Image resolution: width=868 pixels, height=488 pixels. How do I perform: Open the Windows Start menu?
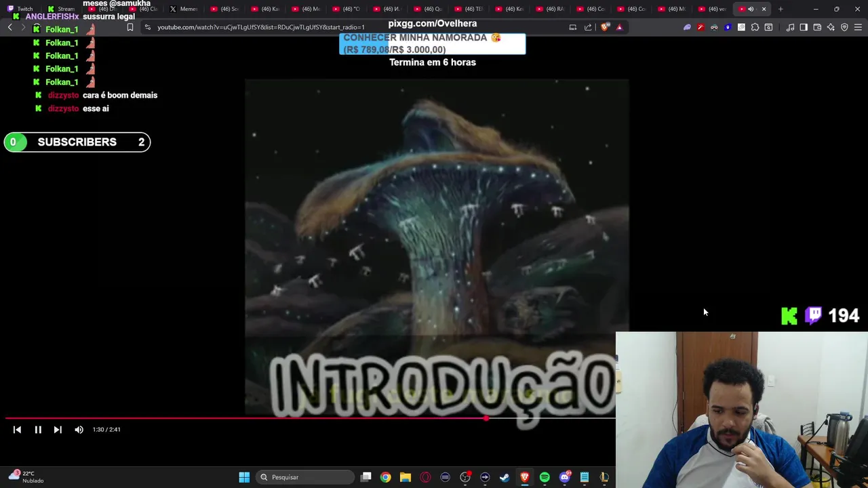coord(244,477)
